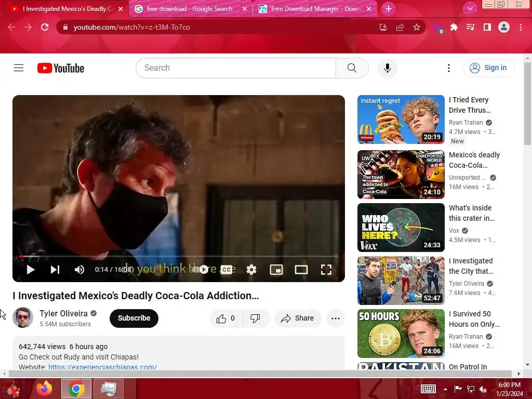Reload the page

coord(45,27)
